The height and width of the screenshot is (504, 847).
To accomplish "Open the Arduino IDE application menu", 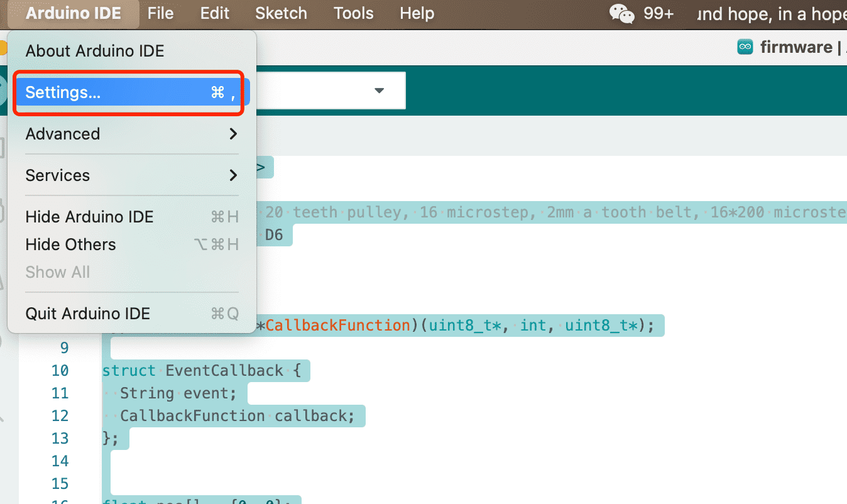I will click(74, 13).
